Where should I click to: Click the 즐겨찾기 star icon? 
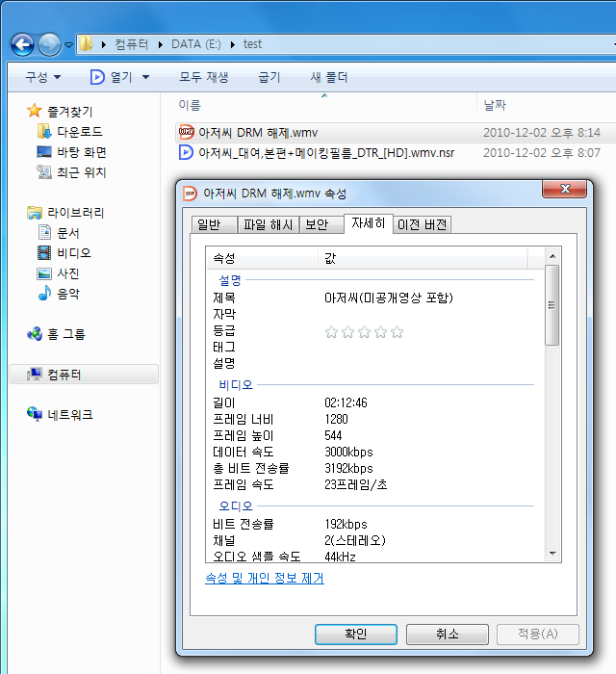[x=34, y=111]
